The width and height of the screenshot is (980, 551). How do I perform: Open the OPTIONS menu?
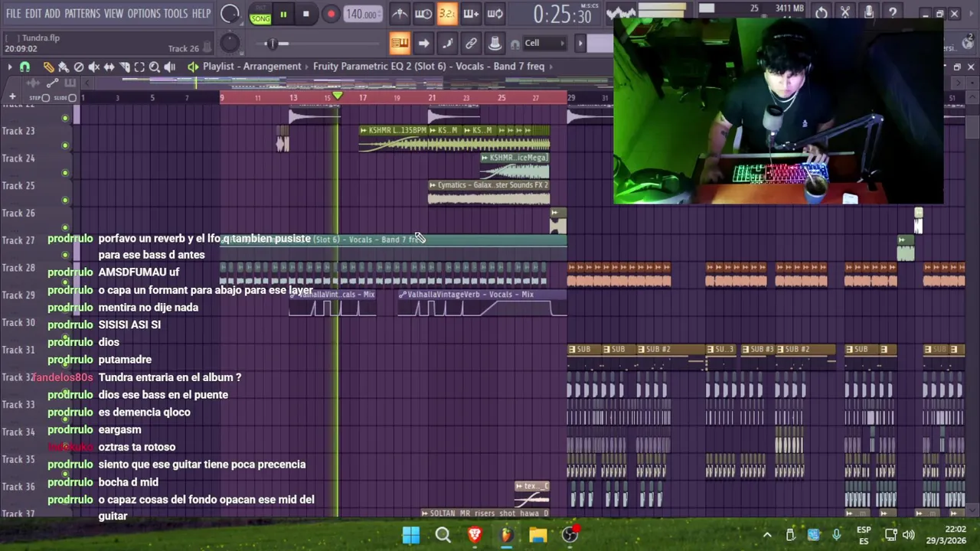pyautogui.click(x=144, y=14)
